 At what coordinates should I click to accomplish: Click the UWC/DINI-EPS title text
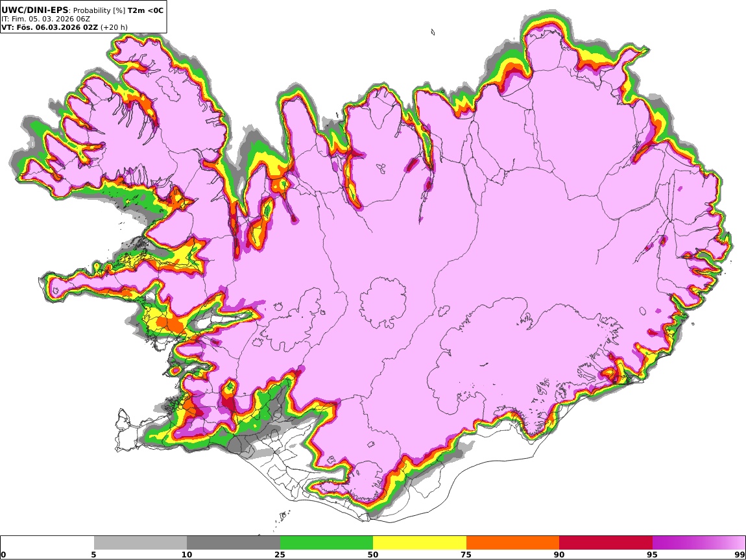coord(35,10)
